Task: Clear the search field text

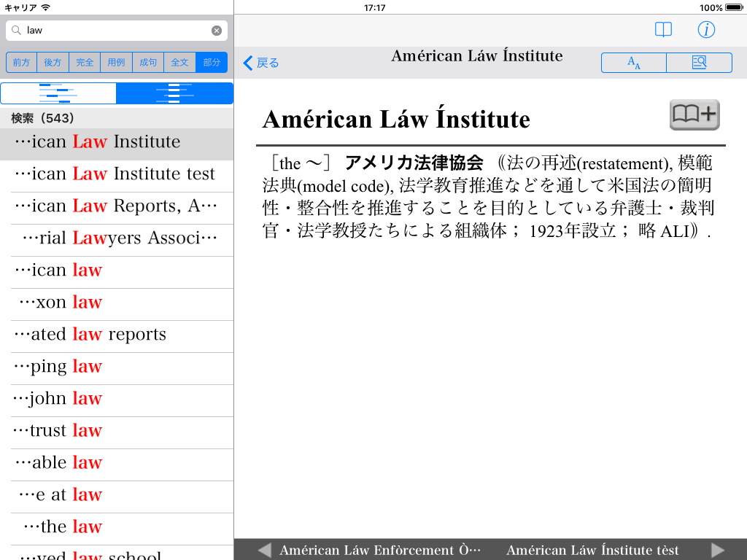Action: [217, 31]
